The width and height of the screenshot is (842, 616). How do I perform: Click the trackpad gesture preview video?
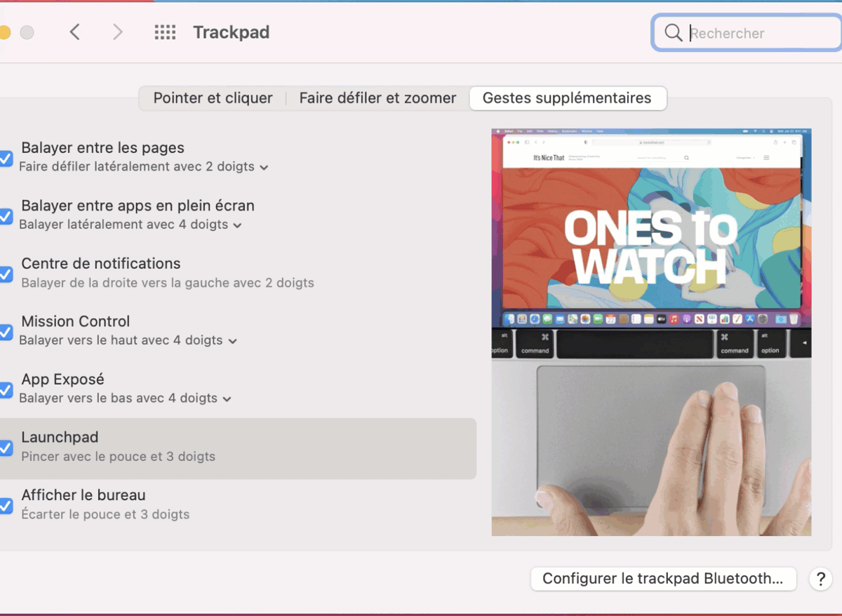coord(651,332)
